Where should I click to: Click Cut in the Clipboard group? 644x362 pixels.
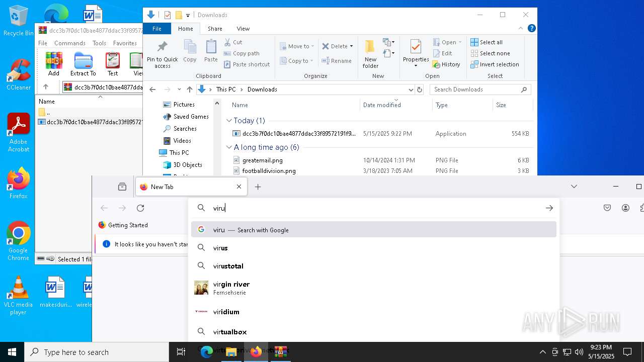tap(233, 42)
